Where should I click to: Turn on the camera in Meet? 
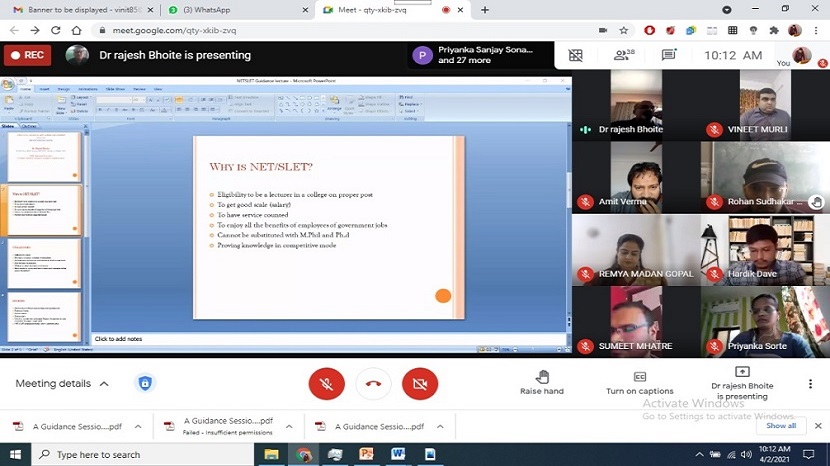coord(420,384)
